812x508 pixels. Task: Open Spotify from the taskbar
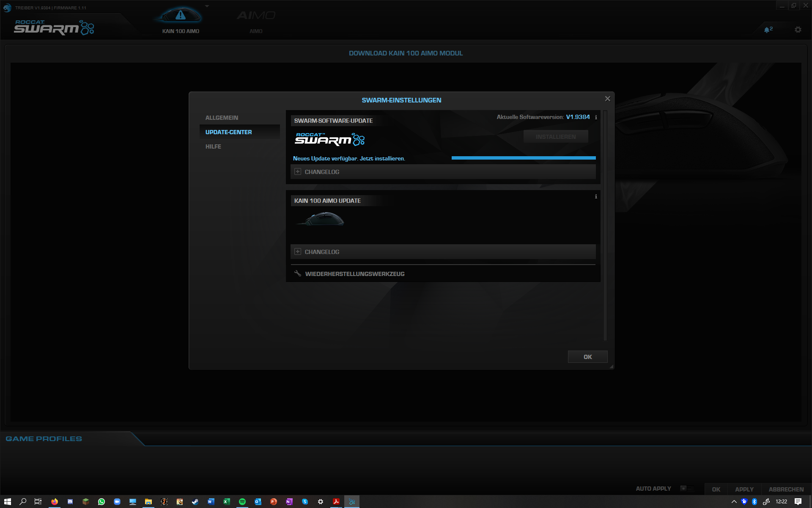pos(242,502)
